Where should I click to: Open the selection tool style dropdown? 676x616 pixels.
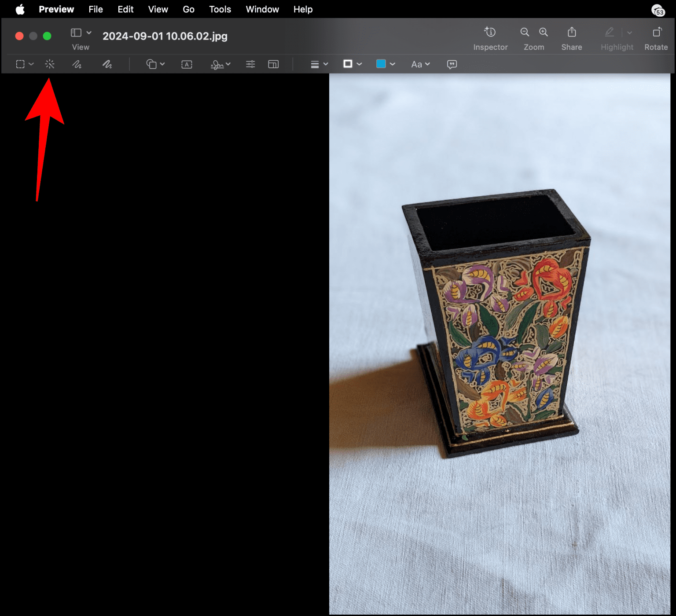(31, 64)
